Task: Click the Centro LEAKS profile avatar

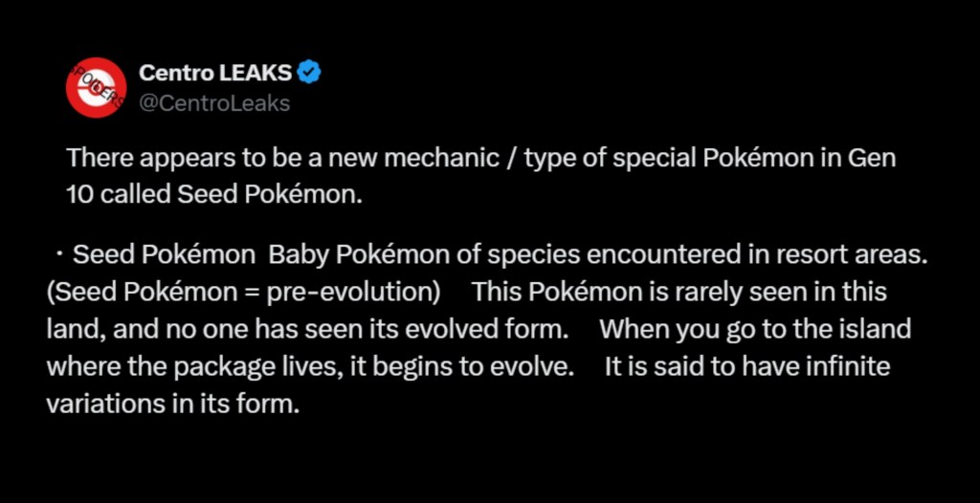Action: (96, 87)
